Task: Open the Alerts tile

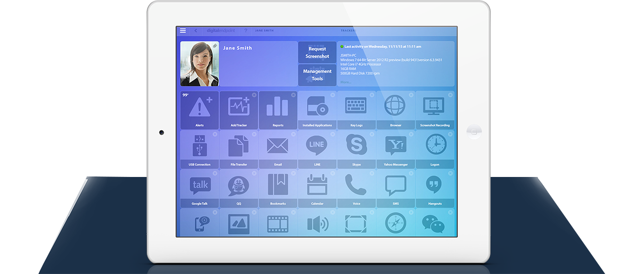Action: 200,110
